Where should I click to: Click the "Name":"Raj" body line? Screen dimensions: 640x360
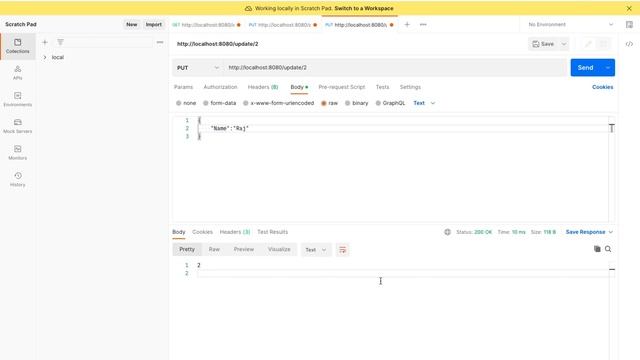click(x=230, y=129)
